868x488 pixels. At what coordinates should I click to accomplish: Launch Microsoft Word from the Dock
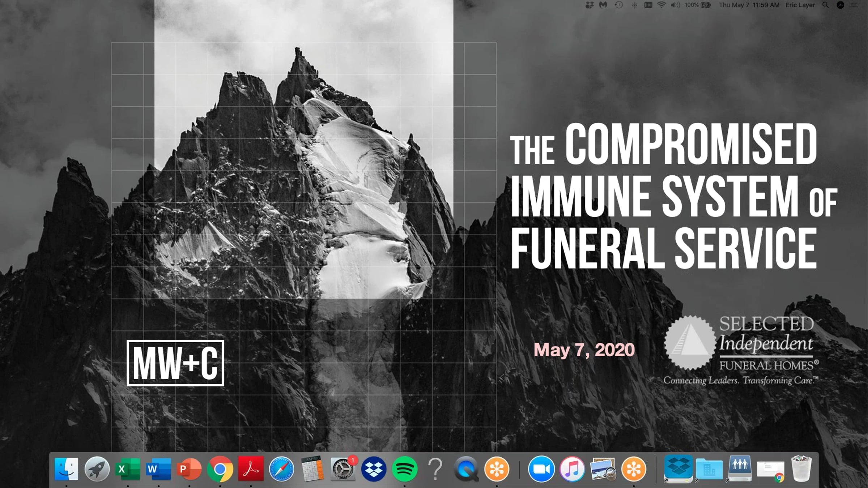tap(158, 469)
